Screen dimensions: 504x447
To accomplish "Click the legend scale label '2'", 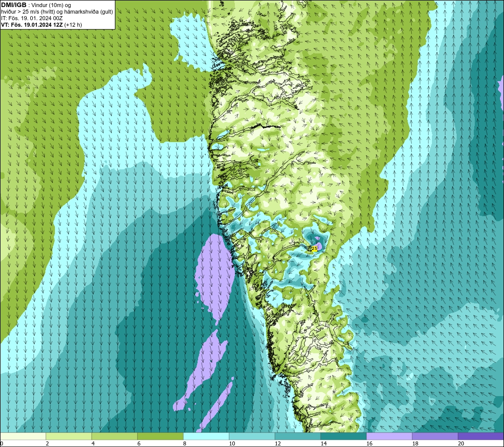I will tap(47, 443).
